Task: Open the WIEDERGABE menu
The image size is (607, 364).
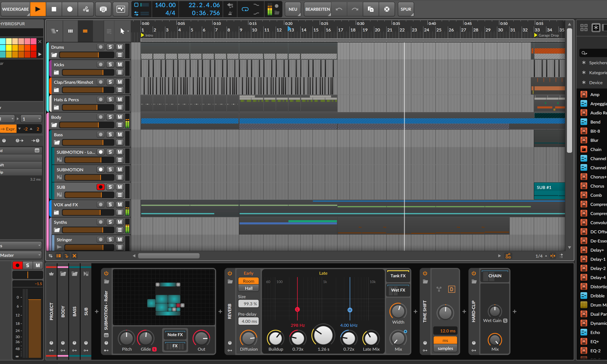Action: 15,9
